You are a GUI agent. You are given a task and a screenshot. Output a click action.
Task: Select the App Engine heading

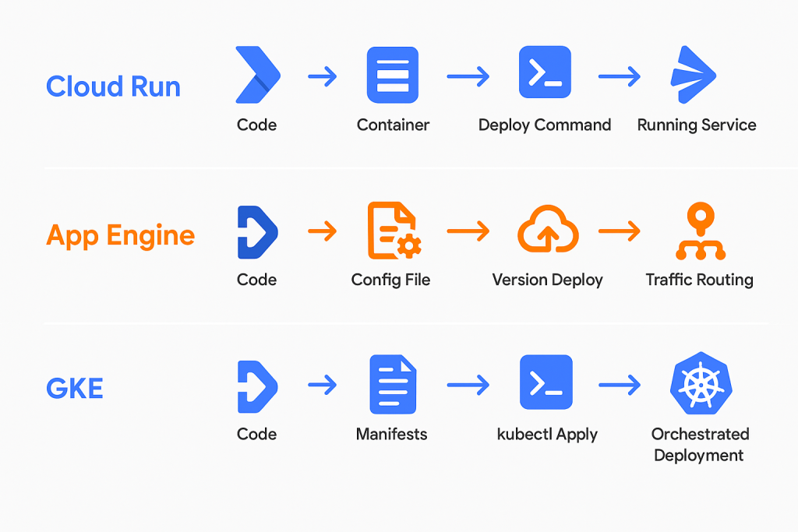[121, 234]
